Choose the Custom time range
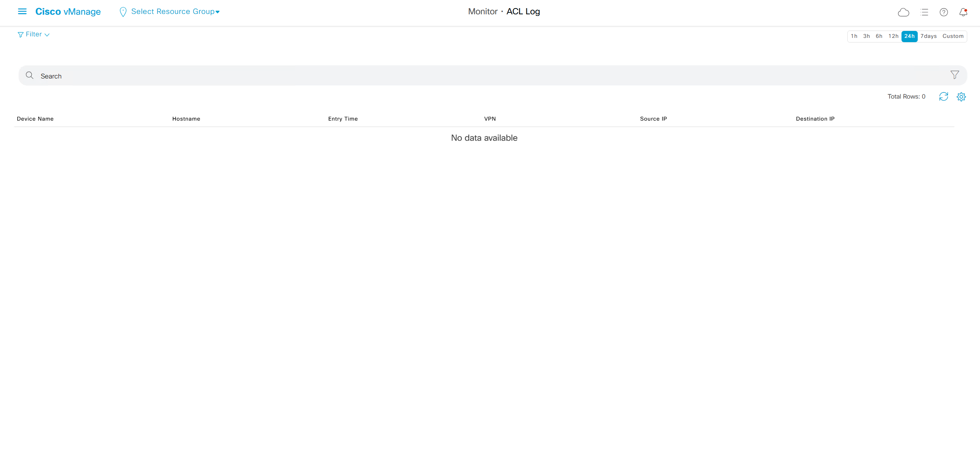Screen dimensions: 980x474 coord(953,36)
